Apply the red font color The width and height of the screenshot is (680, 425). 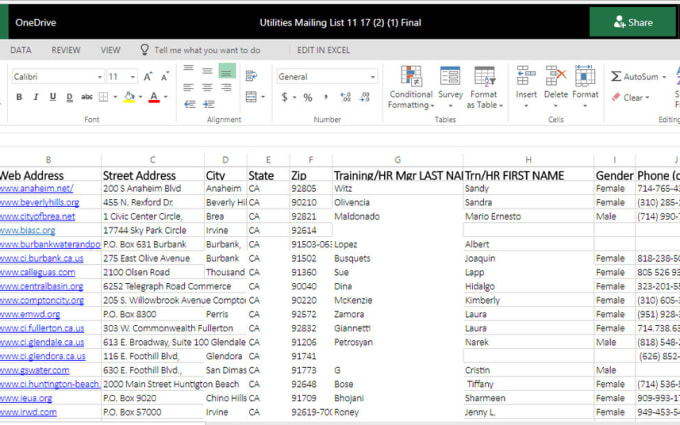[154, 97]
